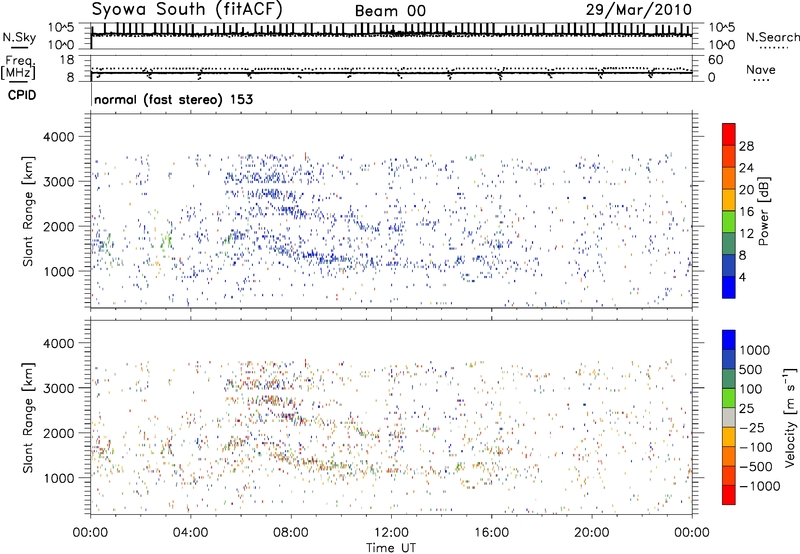Click the 'Power [dB]' colorbar label
The width and height of the screenshot is (800, 554).
pyautogui.click(x=763, y=211)
